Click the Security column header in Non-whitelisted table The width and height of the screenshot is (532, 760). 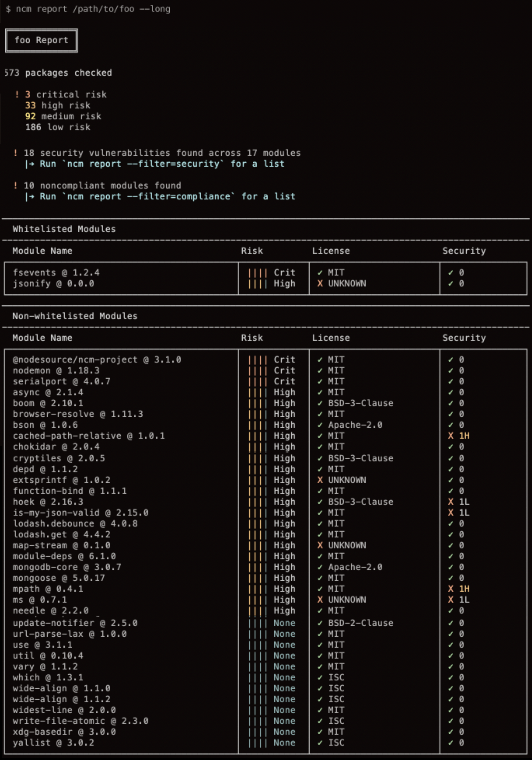click(x=464, y=338)
